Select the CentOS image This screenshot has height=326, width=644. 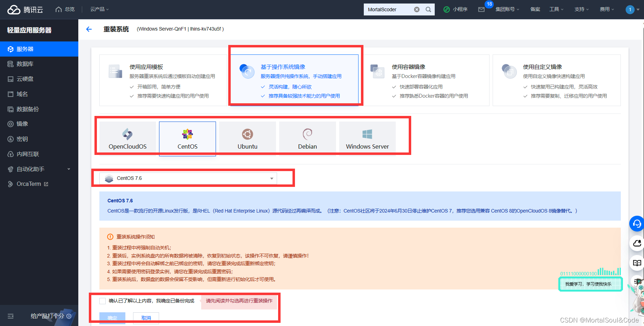point(188,138)
